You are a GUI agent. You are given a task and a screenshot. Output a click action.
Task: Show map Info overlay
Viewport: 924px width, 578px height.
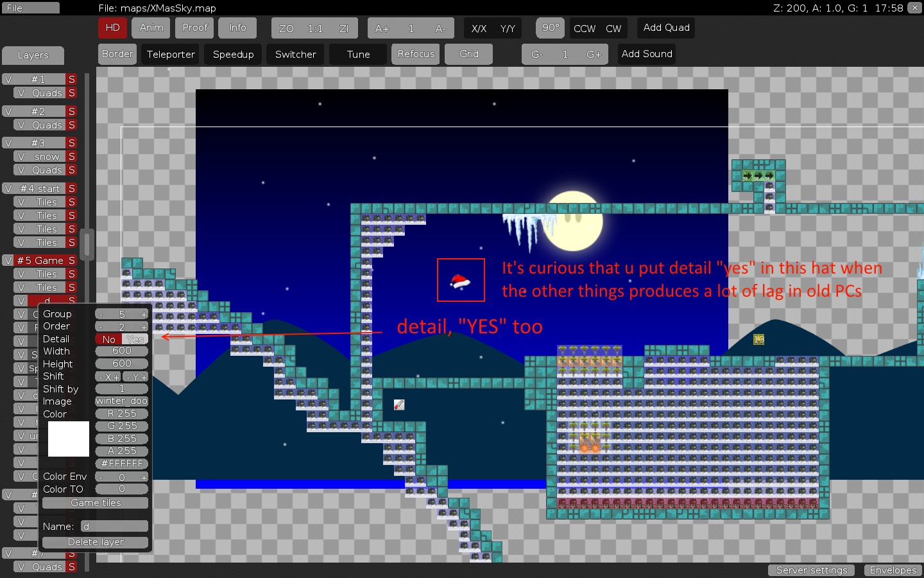pos(237,28)
